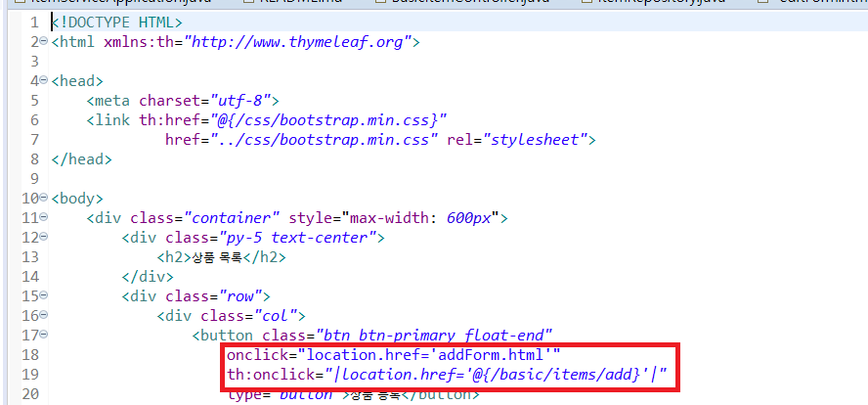This screenshot has width=868, height=405.
Task: Click the "col" class value
Action: point(275,315)
